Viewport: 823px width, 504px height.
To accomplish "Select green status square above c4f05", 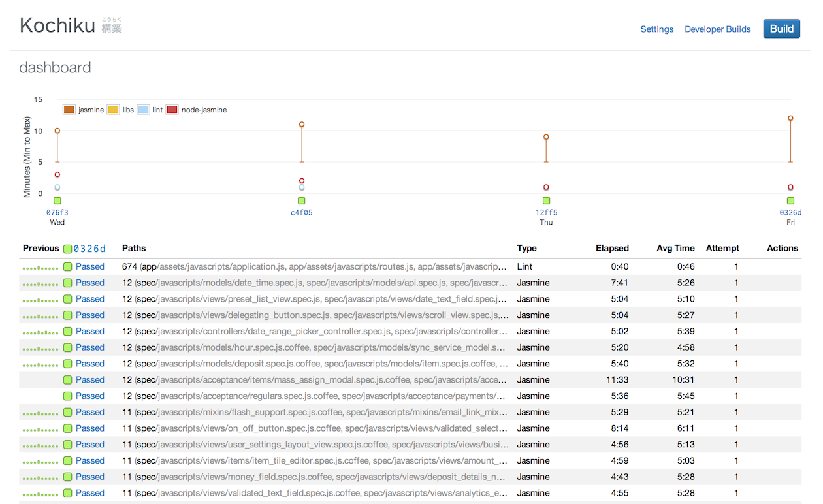I will 302,200.
